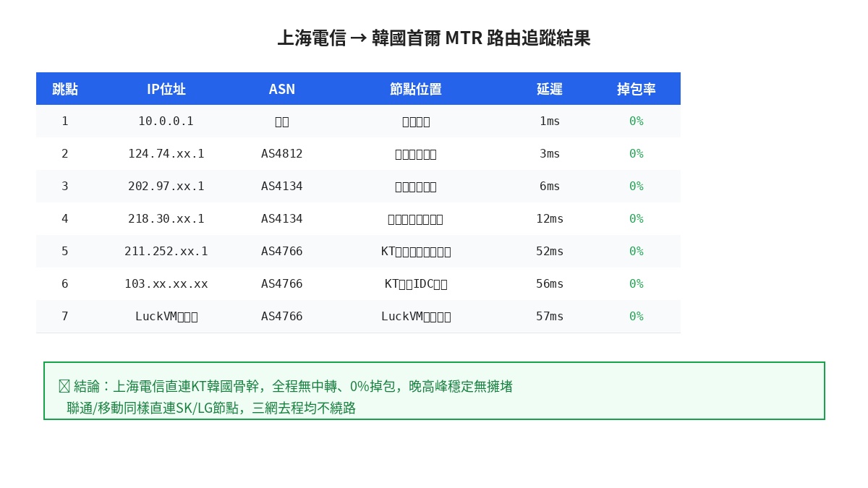Click hop number 2 in the 跳點 column
The width and height of the screenshot is (868, 488).
[x=65, y=154]
